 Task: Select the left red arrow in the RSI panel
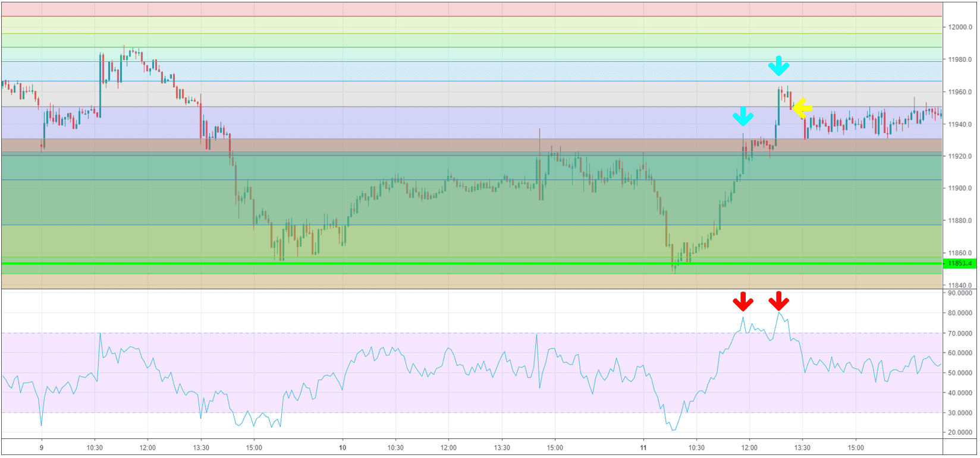743,302
